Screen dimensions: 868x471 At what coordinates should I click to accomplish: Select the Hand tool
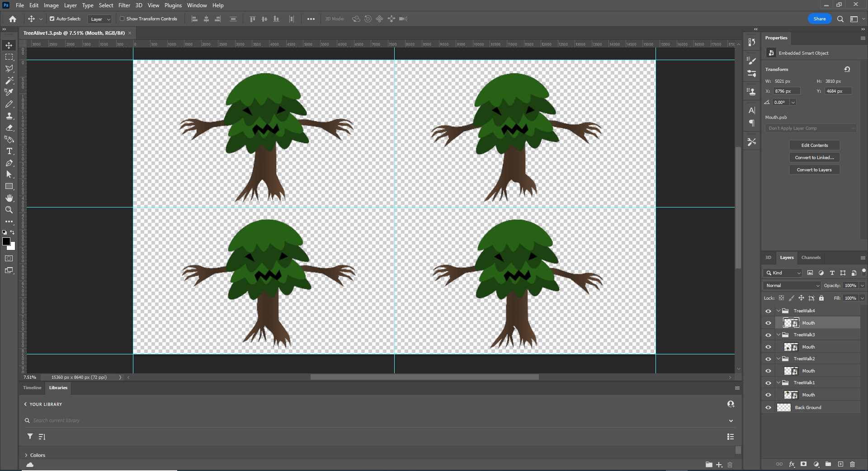point(9,198)
